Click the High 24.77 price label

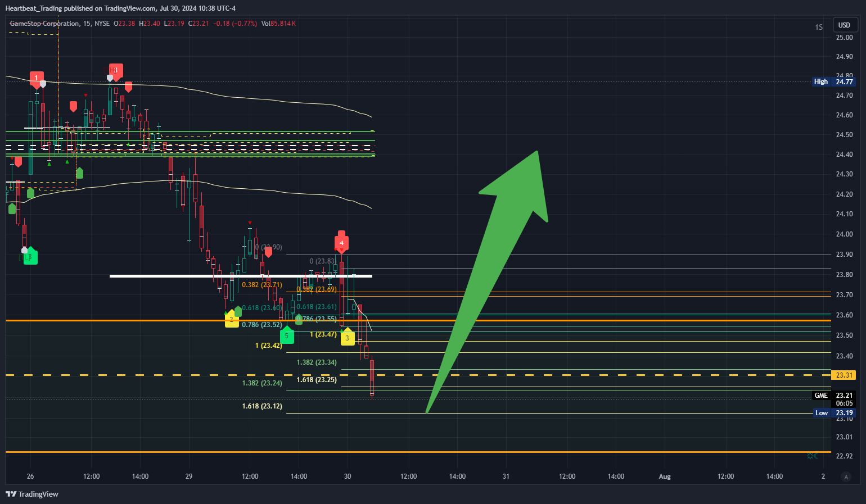834,81
